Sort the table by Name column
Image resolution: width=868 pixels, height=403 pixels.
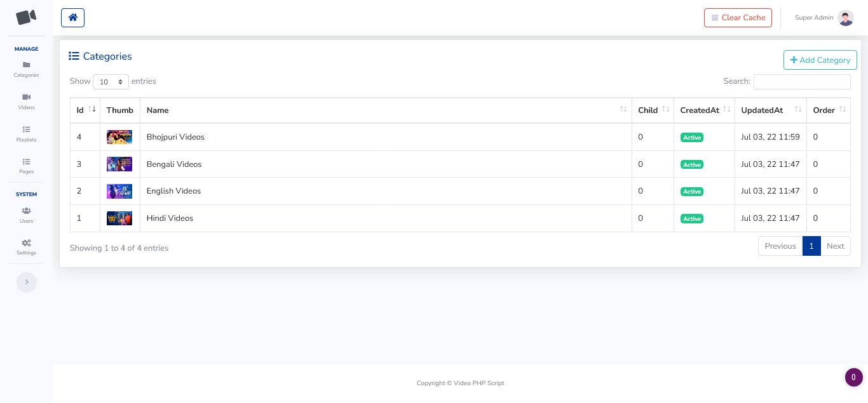(x=386, y=110)
